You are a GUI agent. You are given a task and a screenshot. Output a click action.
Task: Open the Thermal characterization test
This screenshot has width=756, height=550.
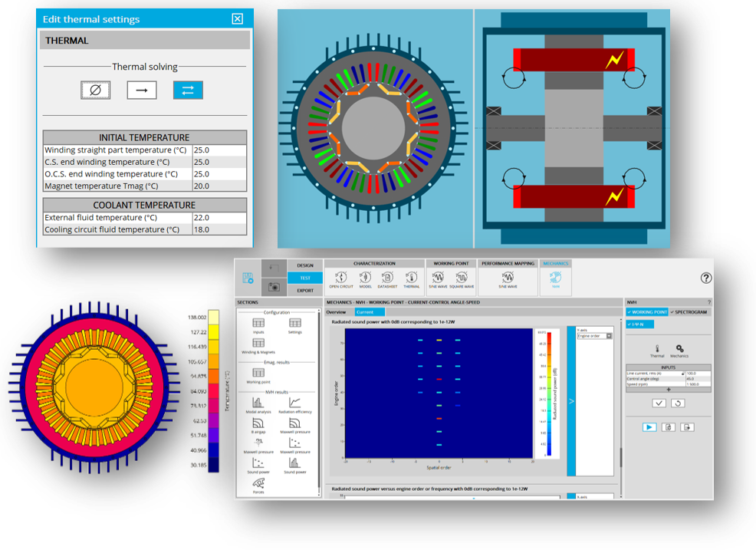pyautogui.click(x=411, y=279)
